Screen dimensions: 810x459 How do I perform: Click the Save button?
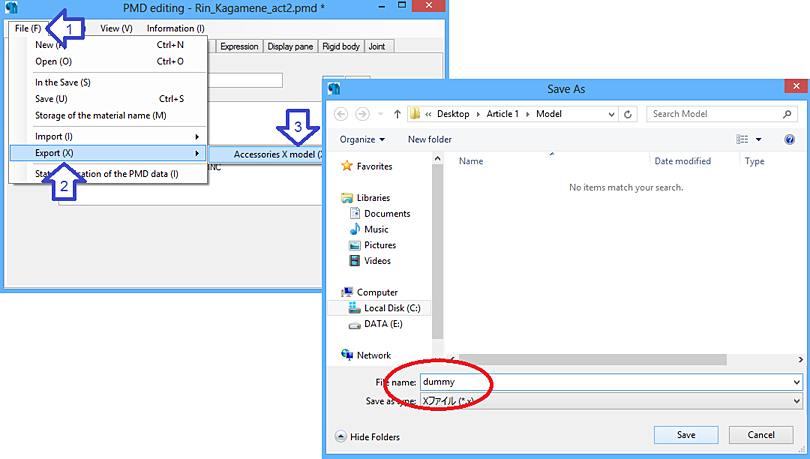click(x=686, y=435)
